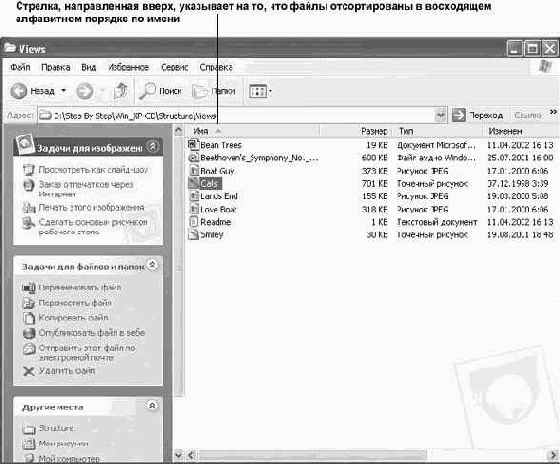The height and width of the screenshot is (464, 560).
Task: Open the Вид menu
Action: pyautogui.click(x=89, y=67)
